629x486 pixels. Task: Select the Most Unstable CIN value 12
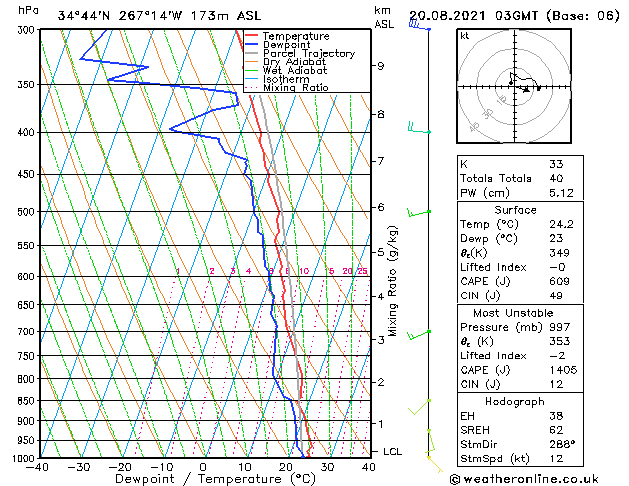(556, 385)
